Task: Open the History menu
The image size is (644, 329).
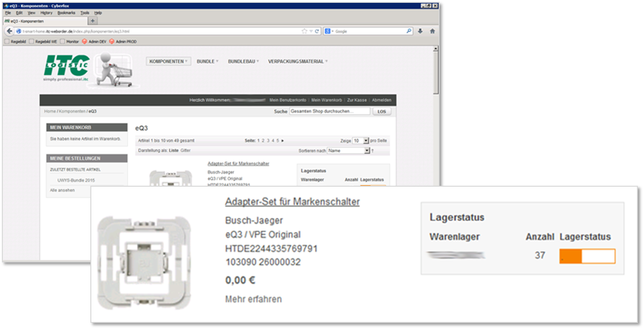Action: pos(46,13)
